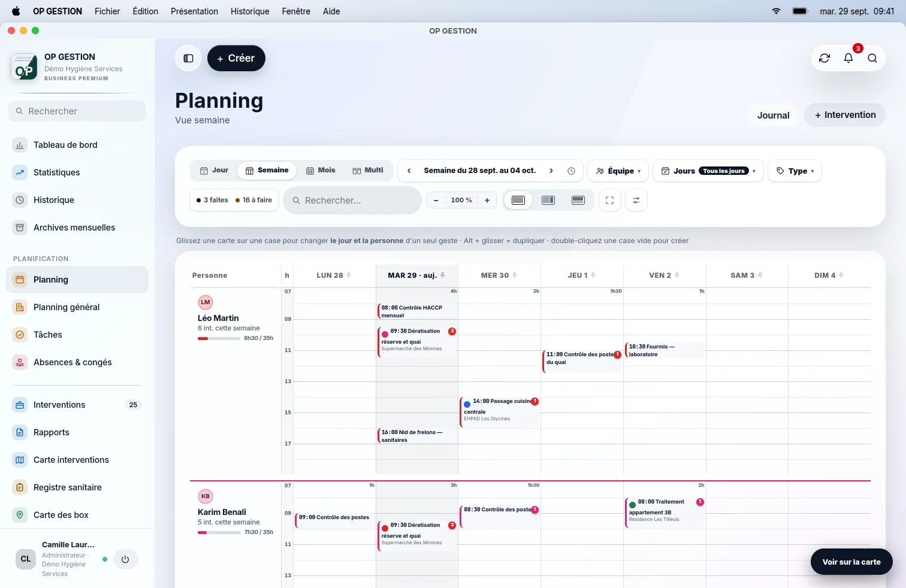This screenshot has height=588, width=906.
Task: Click the clock icon to return to today
Action: click(x=572, y=171)
